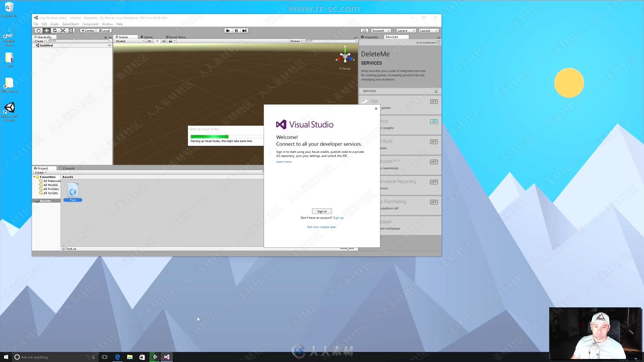
Task: Open the Layers dropdown
Action: coord(406,31)
